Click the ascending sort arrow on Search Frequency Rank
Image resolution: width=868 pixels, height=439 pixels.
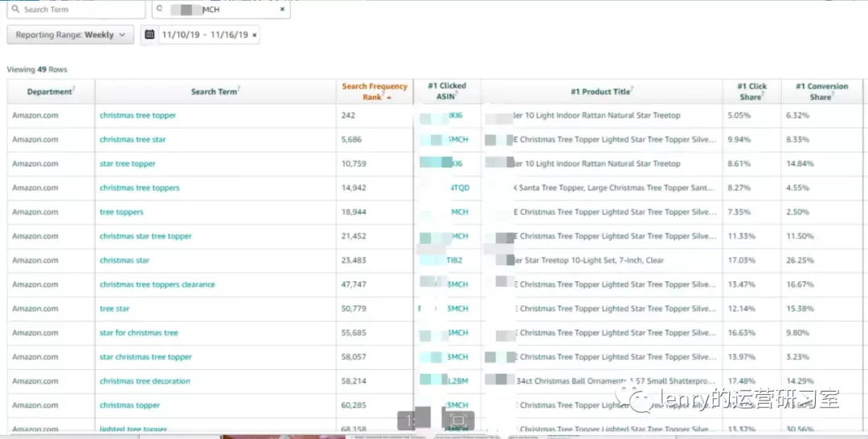(389, 97)
